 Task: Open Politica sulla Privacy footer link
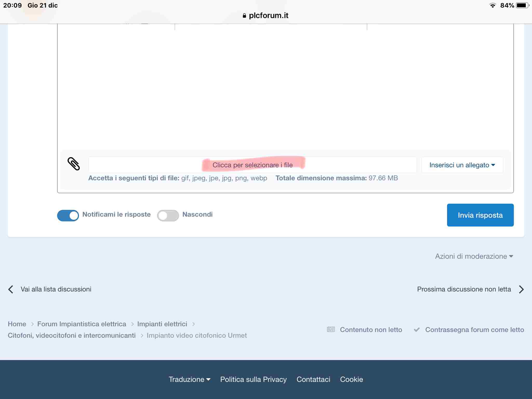pyautogui.click(x=253, y=380)
